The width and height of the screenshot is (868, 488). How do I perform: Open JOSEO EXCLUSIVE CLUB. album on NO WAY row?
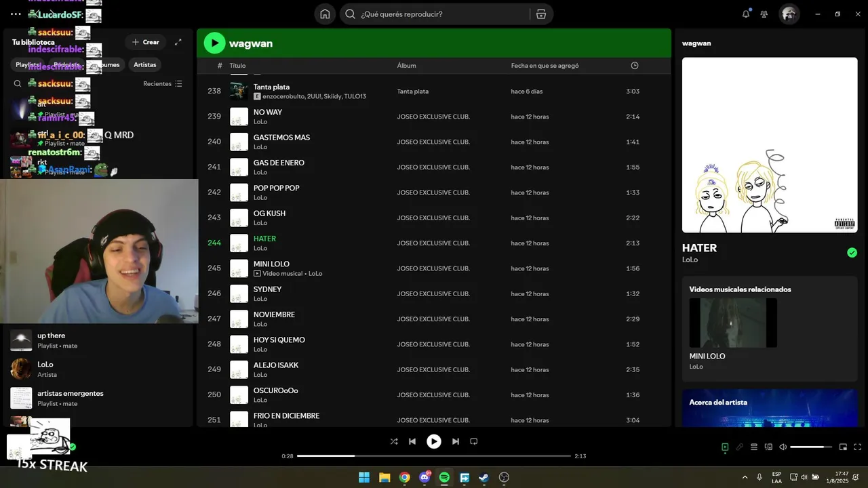click(x=433, y=117)
